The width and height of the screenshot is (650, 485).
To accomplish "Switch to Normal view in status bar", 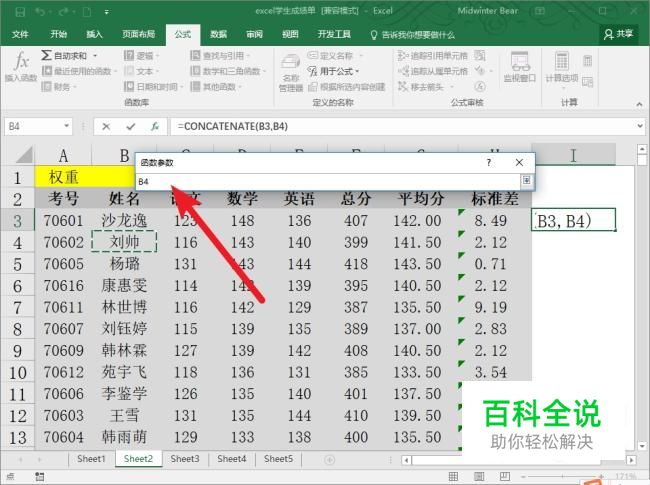I will [x=454, y=476].
